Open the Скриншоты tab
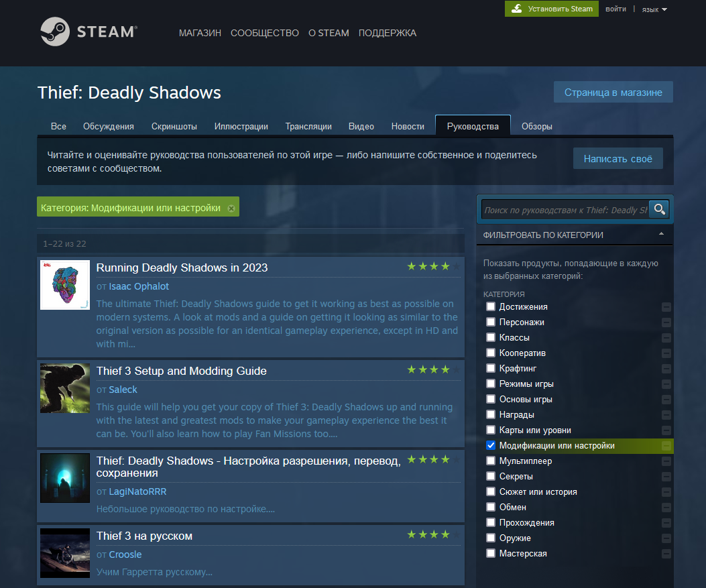Viewport: 706px width, 588px height. [x=174, y=127]
